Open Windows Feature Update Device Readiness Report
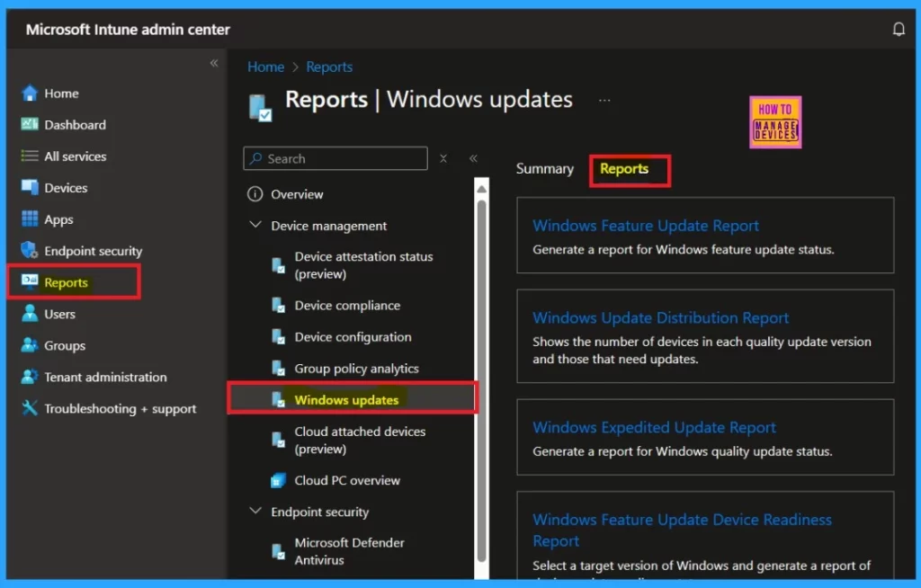Viewport: 921px width, 588px height. click(x=682, y=530)
